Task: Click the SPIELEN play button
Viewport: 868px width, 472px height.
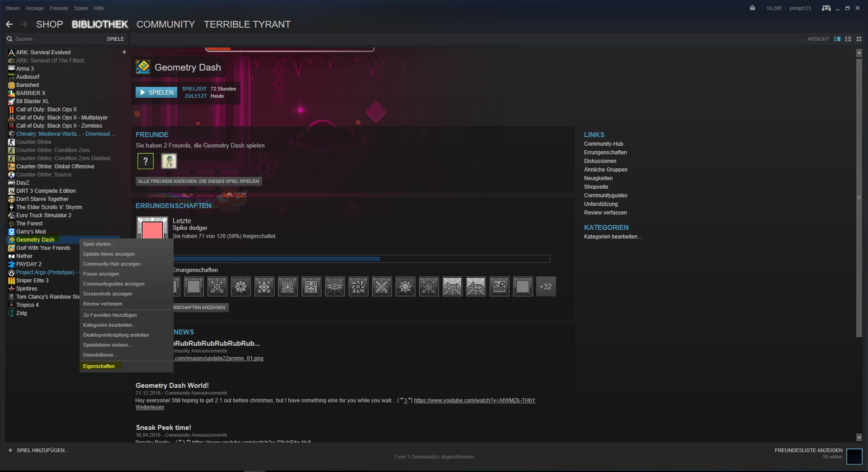Action: 156,92
